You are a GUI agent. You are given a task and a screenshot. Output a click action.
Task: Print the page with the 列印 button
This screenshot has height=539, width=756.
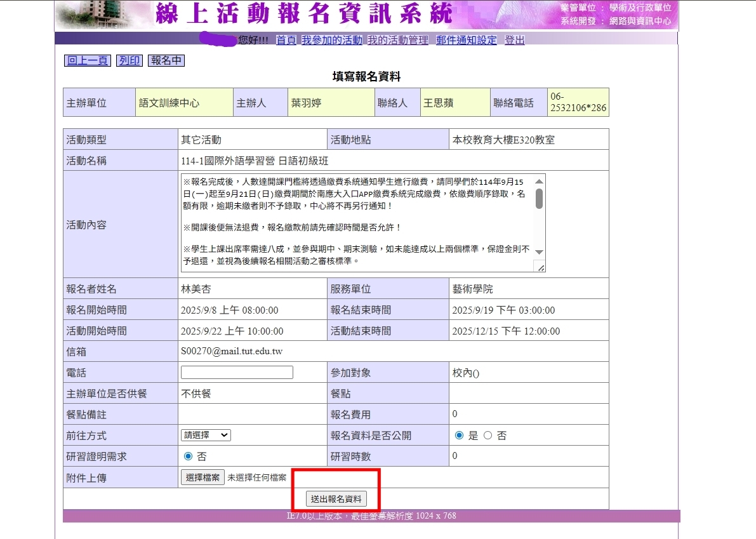129,61
